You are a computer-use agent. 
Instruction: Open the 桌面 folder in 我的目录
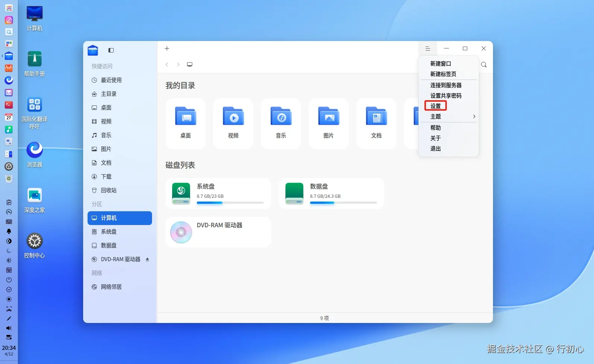tap(186, 124)
